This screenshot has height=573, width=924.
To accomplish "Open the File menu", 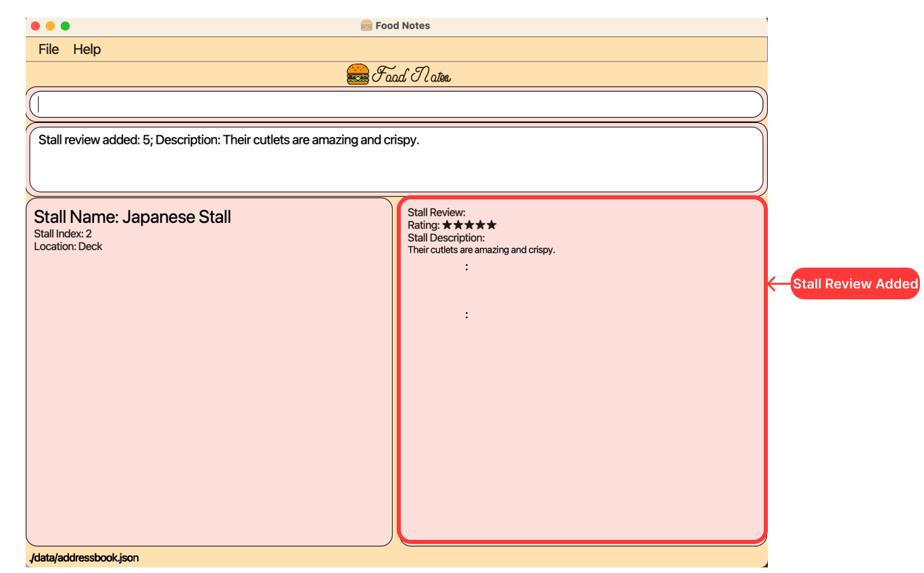I will [49, 49].
